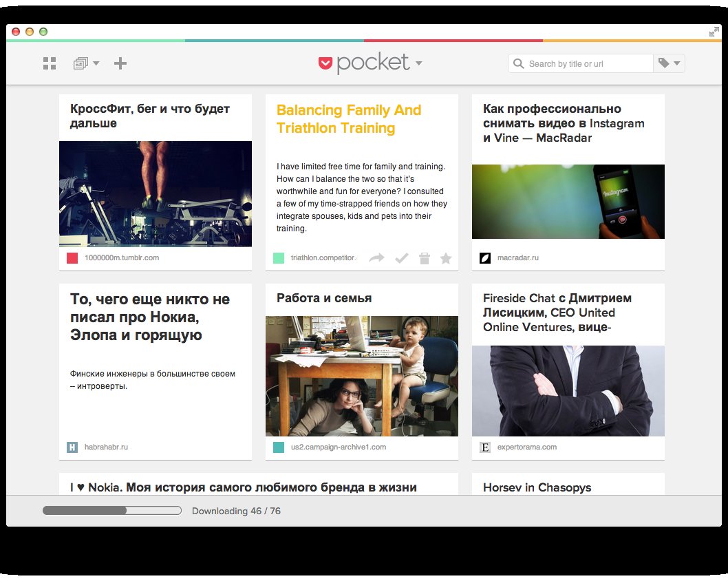Screen dimensions: 728x581
Task: Open Как профессионально снимать видео в Instagram article
Action: (564, 123)
